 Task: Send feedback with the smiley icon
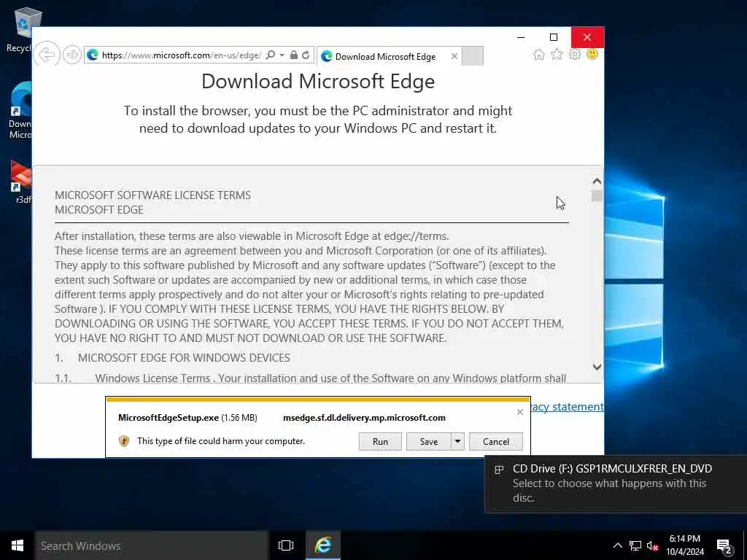click(592, 55)
